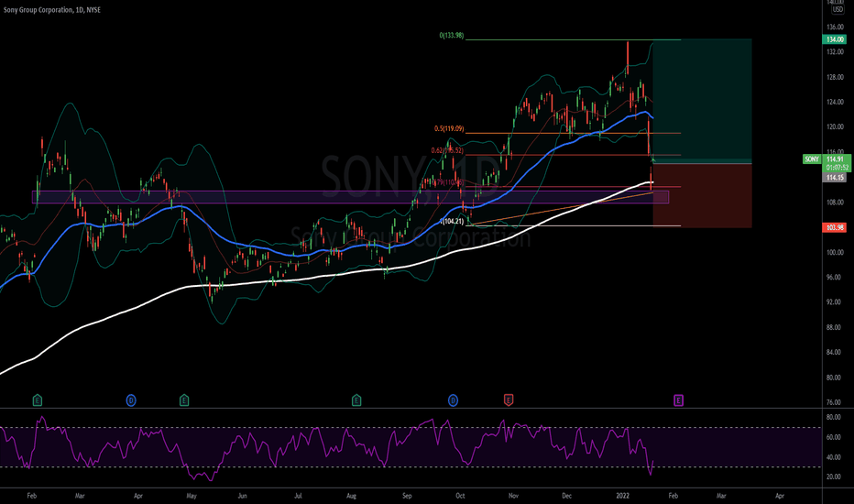Click the 2022 label on the time axis

(622, 496)
